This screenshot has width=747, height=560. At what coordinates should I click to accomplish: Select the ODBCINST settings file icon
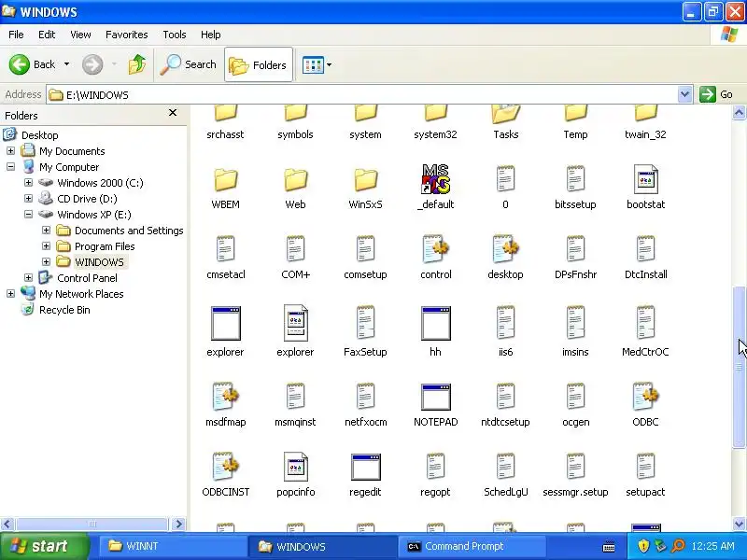tap(225, 467)
